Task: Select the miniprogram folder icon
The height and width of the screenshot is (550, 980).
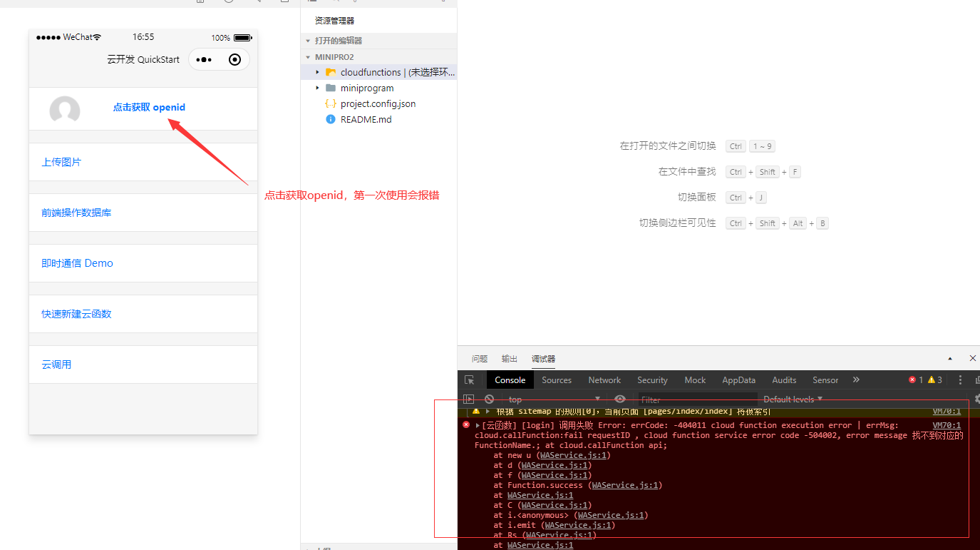Action: pos(331,88)
